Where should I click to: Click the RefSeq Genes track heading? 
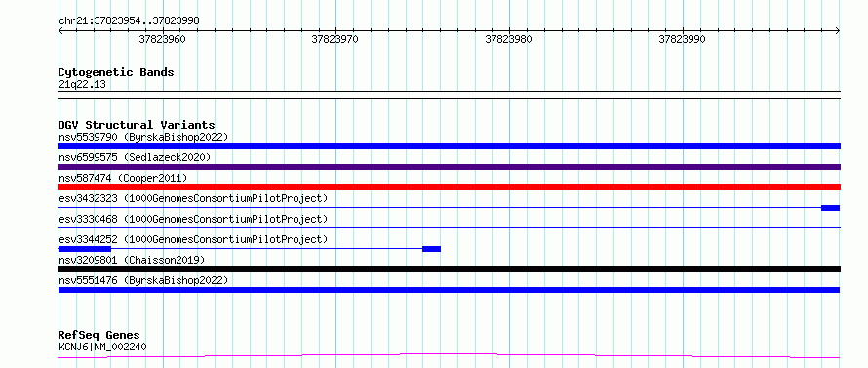pyautogui.click(x=99, y=335)
